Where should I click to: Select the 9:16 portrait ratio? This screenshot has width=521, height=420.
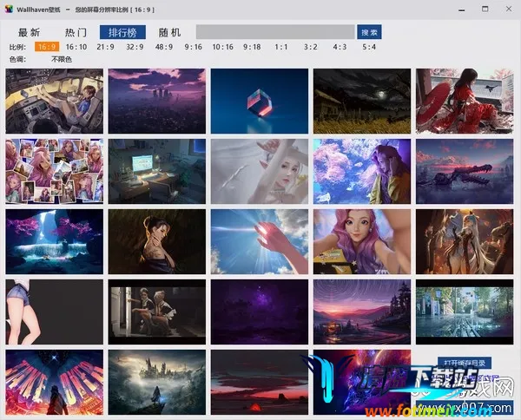193,47
